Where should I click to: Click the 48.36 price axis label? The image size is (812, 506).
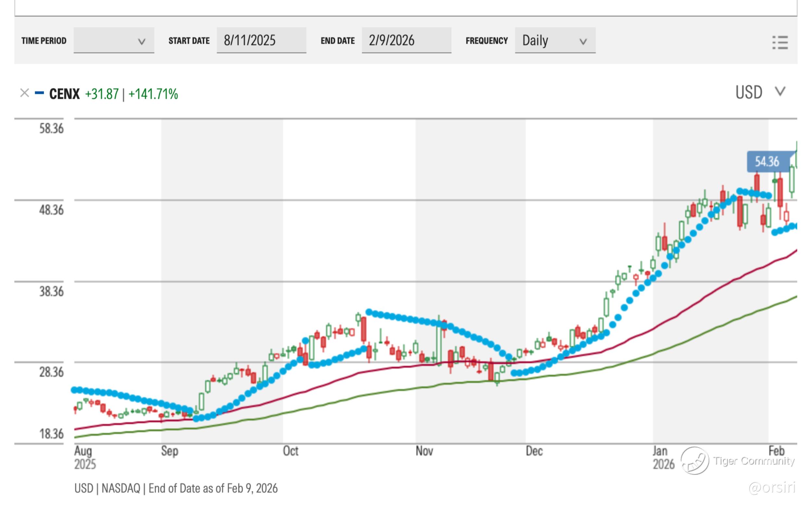(51, 210)
